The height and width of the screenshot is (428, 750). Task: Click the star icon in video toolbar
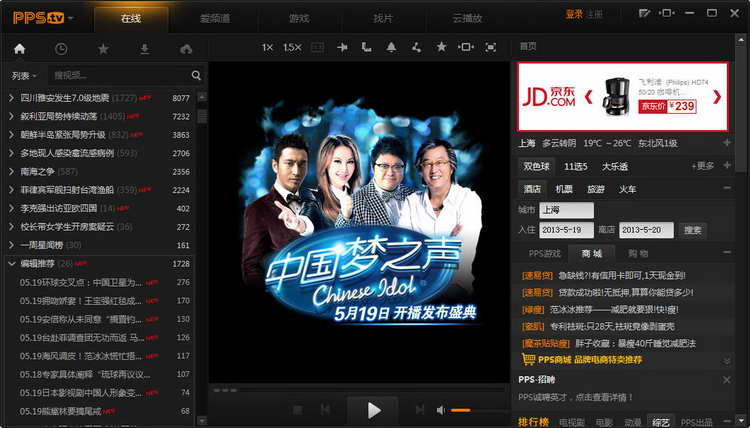[441, 47]
